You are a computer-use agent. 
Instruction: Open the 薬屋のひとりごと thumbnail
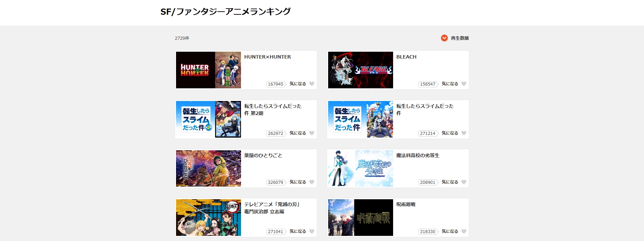coord(209,168)
